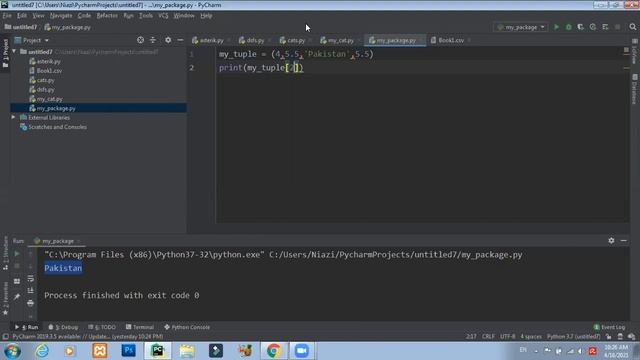Locate current file in Project panel icon

tap(140, 40)
